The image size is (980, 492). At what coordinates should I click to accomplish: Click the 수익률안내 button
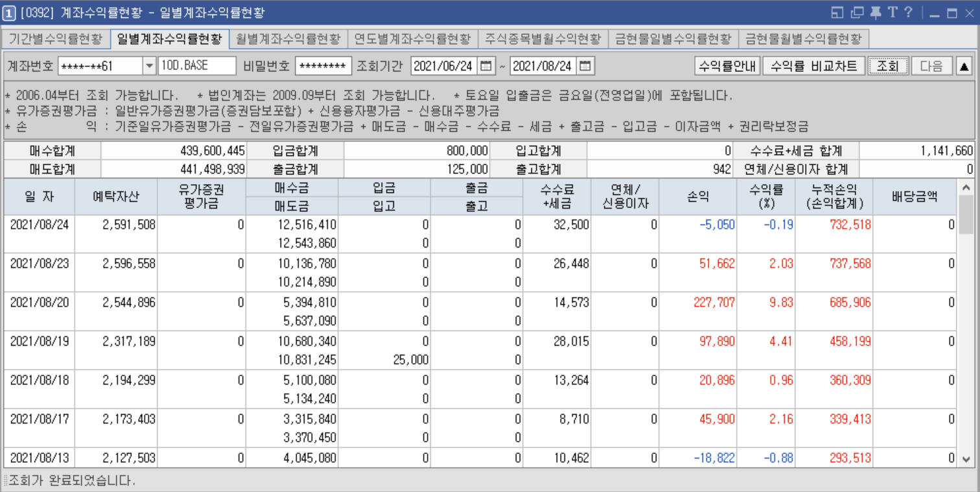(x=727, y=66)
